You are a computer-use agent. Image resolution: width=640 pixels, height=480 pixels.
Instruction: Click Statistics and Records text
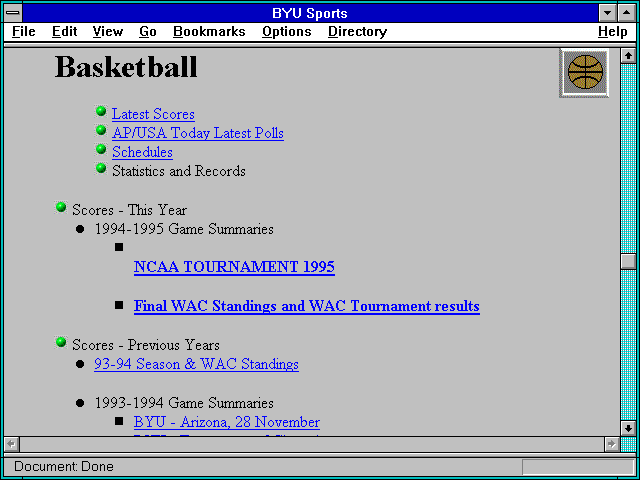coord(179,171)
